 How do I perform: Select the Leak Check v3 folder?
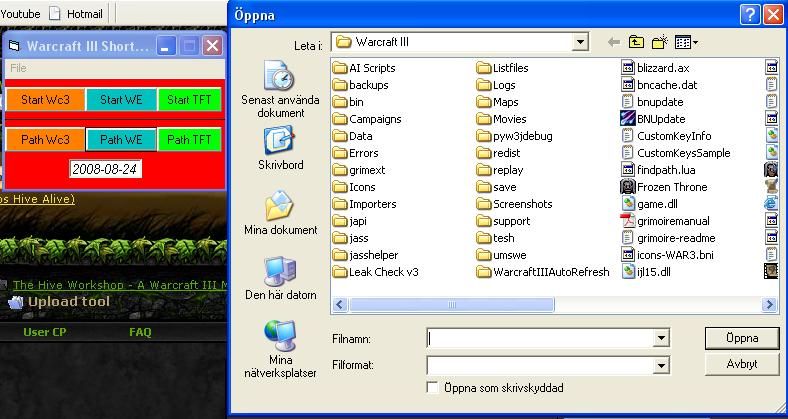pos(376,272)
